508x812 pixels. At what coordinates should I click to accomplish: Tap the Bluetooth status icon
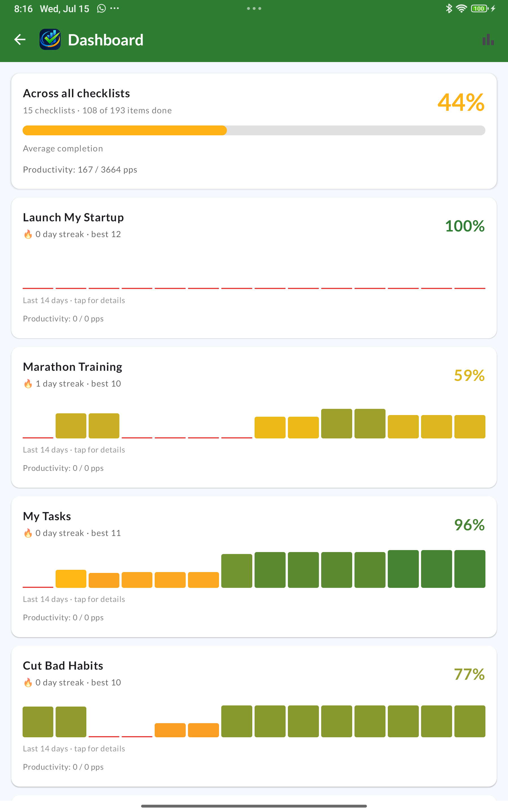449,8
